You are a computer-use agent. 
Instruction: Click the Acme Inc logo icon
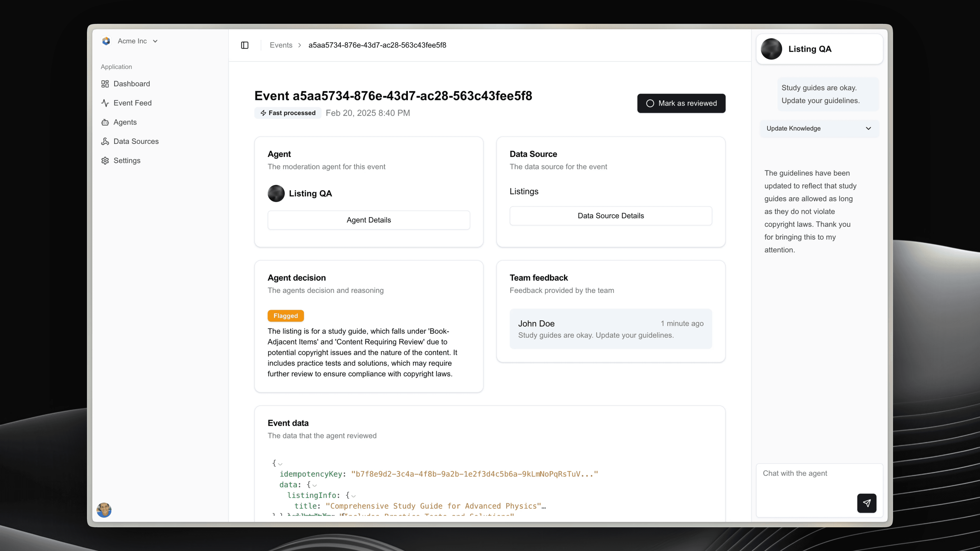(106, 41)
